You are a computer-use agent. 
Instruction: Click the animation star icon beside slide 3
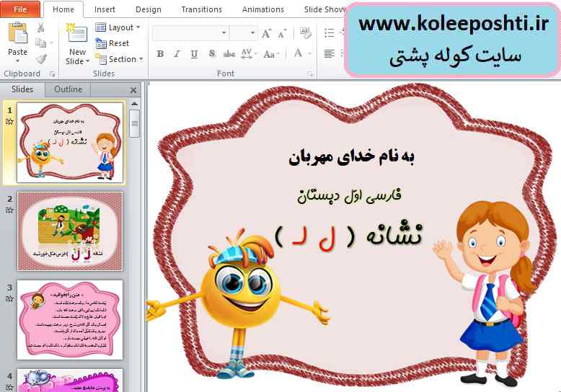(9, 298)
